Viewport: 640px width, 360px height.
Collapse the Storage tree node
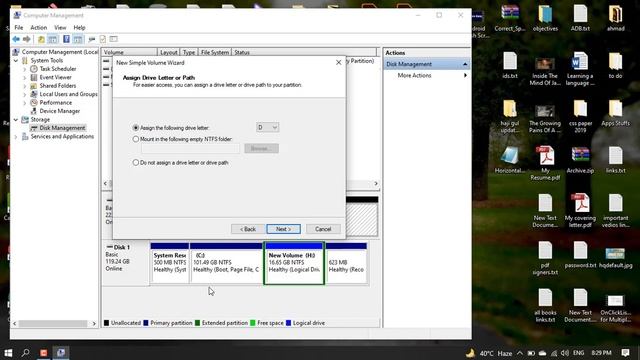tap(16, 120)
